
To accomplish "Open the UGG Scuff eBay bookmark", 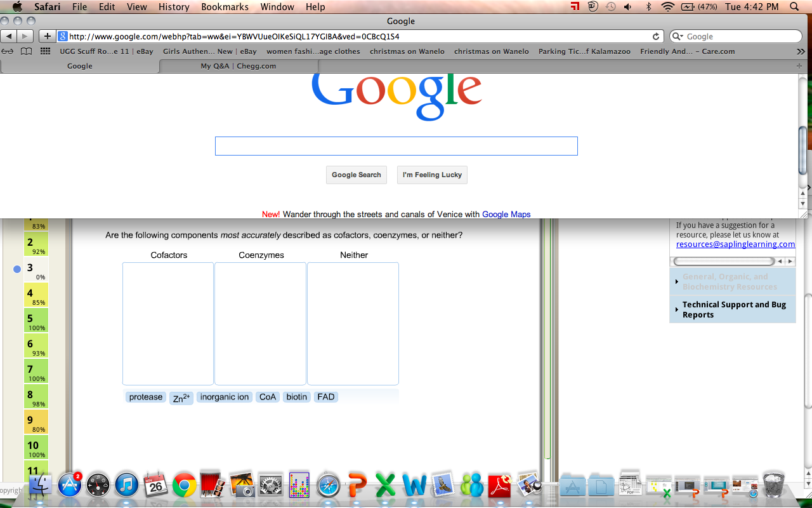I will point(107,51).
